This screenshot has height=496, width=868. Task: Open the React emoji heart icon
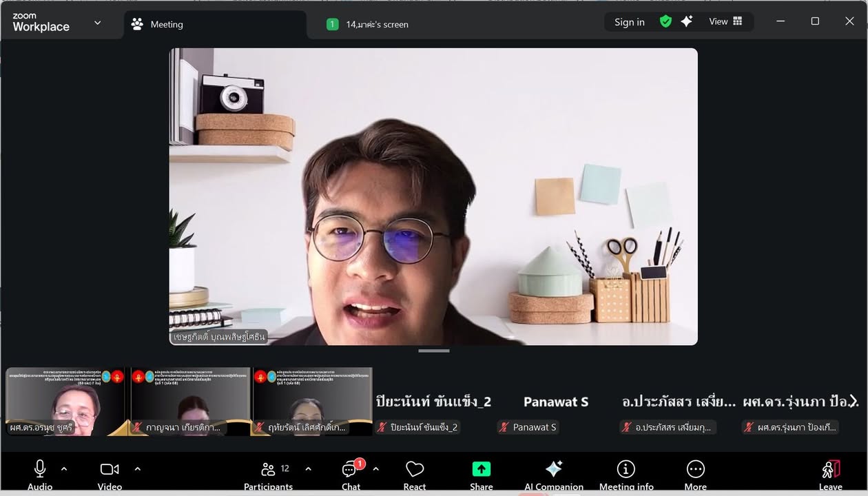[415, 470]
